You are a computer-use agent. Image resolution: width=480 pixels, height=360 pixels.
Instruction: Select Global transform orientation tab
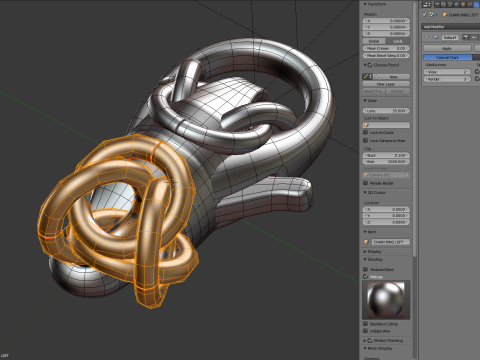point(374,41)
